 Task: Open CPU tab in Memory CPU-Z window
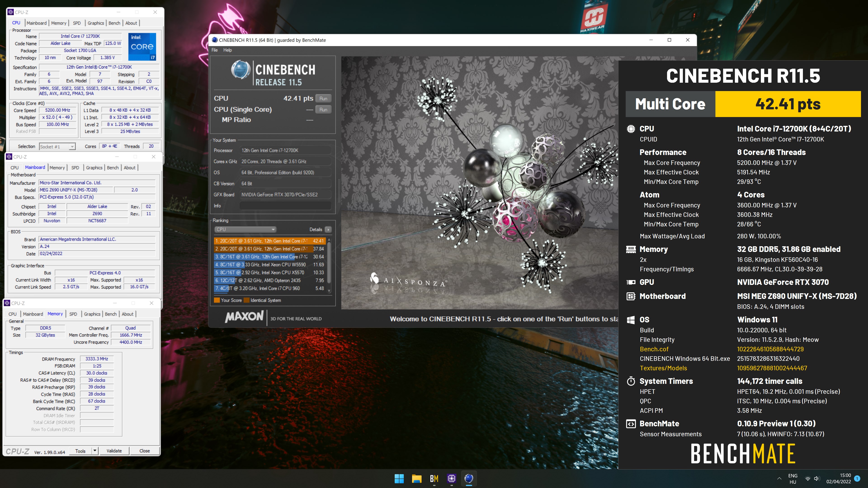point(12,314)
